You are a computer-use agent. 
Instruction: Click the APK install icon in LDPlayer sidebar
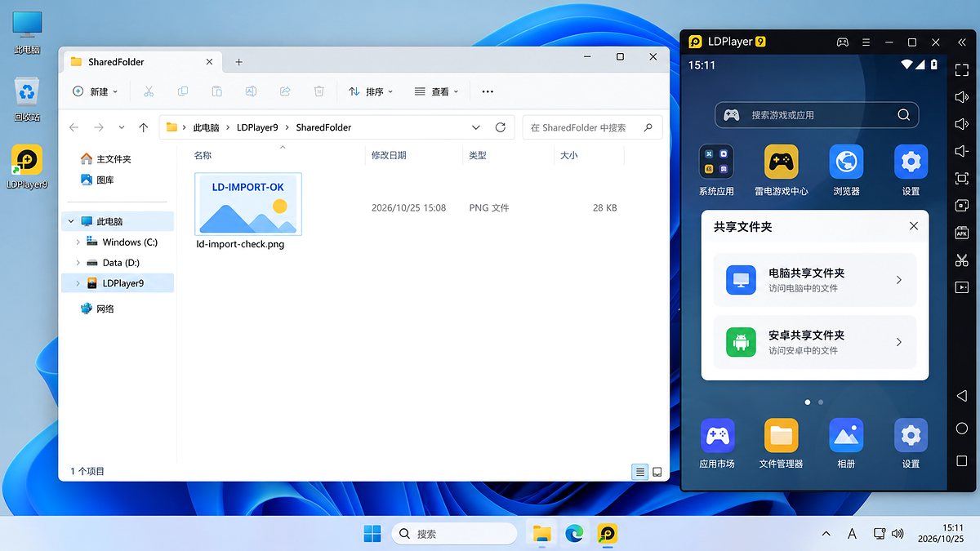pyautogui.click(x=962, y=233)
